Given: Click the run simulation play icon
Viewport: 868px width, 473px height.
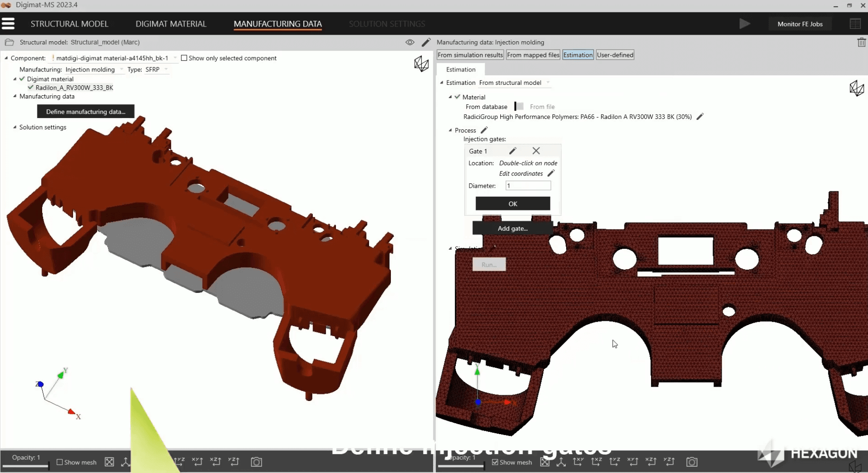Looking at the screenshot, I should point(744,24).
